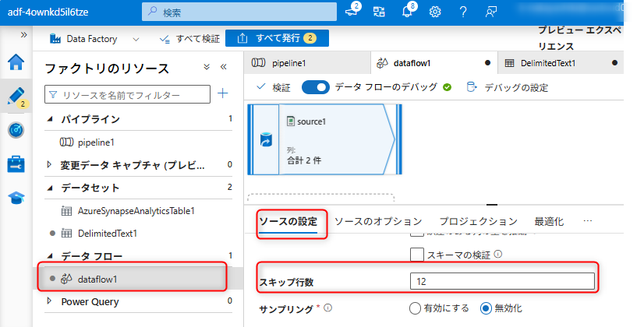Open the Data Factory dropdown chevron
The height and width of the screenshot is (327, 644).
click(136, 38)
